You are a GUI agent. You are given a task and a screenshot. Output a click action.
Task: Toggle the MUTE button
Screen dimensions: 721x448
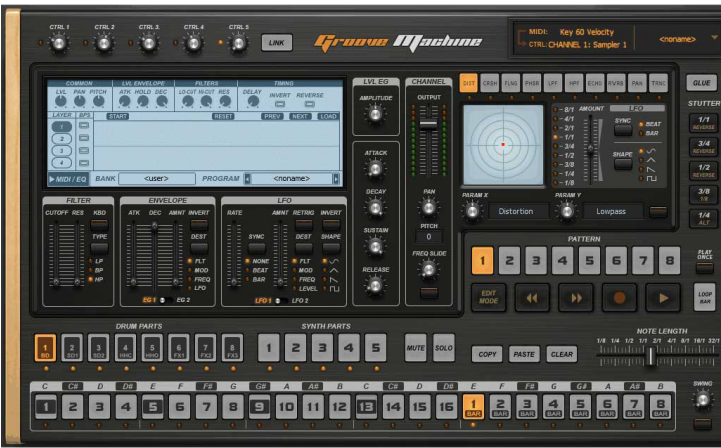416,348
